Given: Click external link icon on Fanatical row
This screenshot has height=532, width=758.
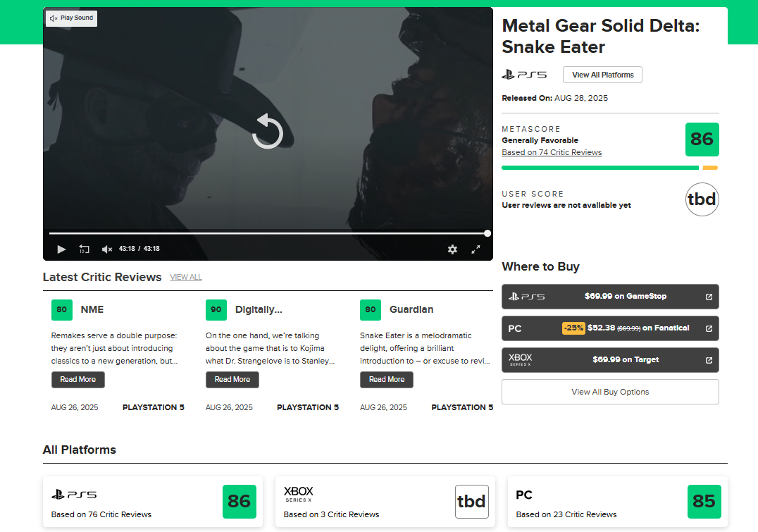Looking at the screenshot, I should point(709,328).
